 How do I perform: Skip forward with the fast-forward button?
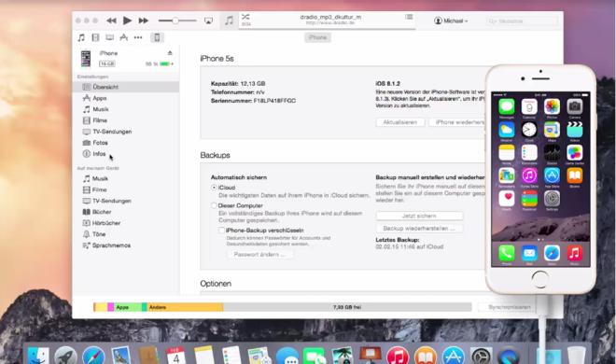pos(143,21)
